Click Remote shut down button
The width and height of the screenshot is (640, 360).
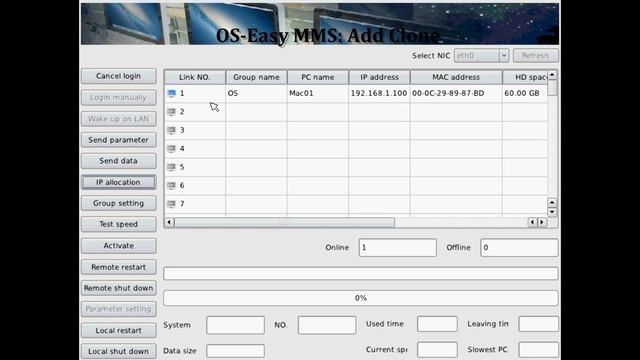(x=118, y=288)
